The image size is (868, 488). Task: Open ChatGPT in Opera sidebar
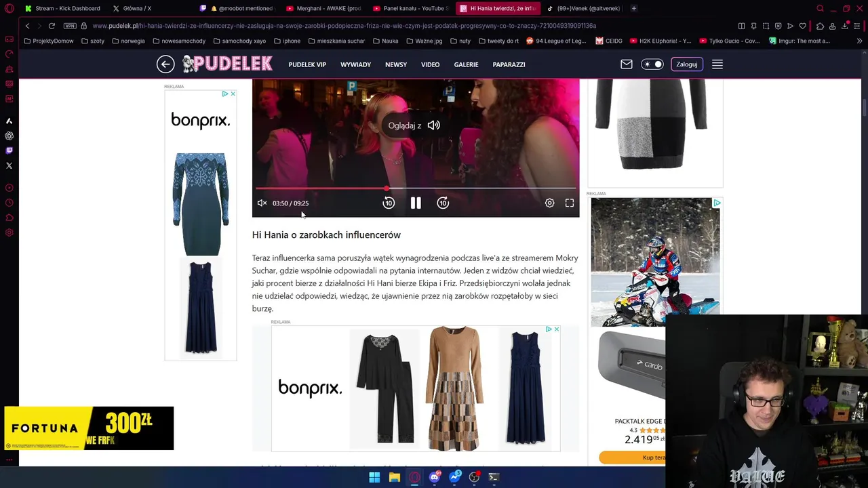[9, 136]
